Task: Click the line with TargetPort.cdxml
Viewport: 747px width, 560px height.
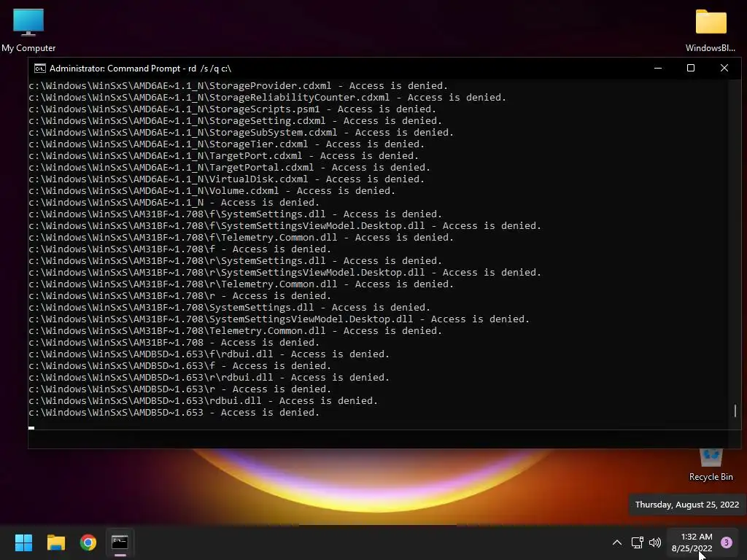Action: 223,156
